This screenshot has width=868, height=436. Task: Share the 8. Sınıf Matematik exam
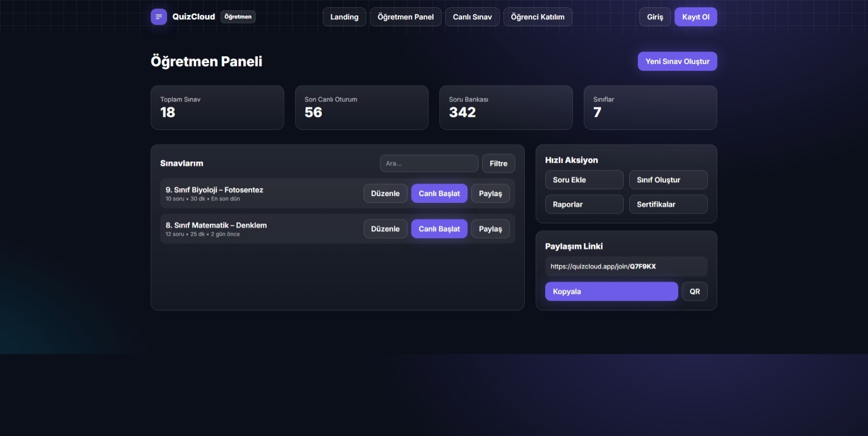coord(490,229)
